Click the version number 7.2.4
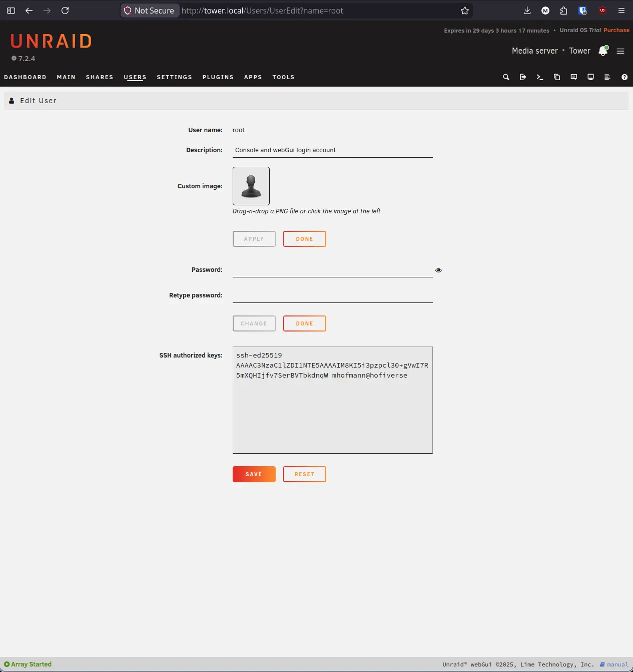Image resolution: width=633 pixels, height=672 pixels. 27,59
